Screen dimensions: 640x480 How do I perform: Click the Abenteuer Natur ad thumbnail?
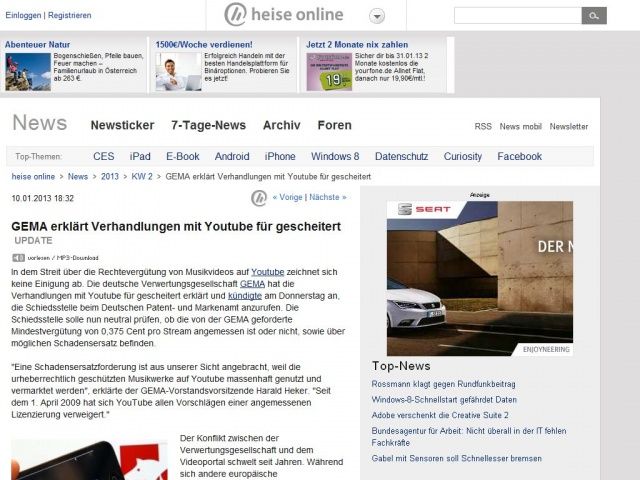(x=28, y=72)
